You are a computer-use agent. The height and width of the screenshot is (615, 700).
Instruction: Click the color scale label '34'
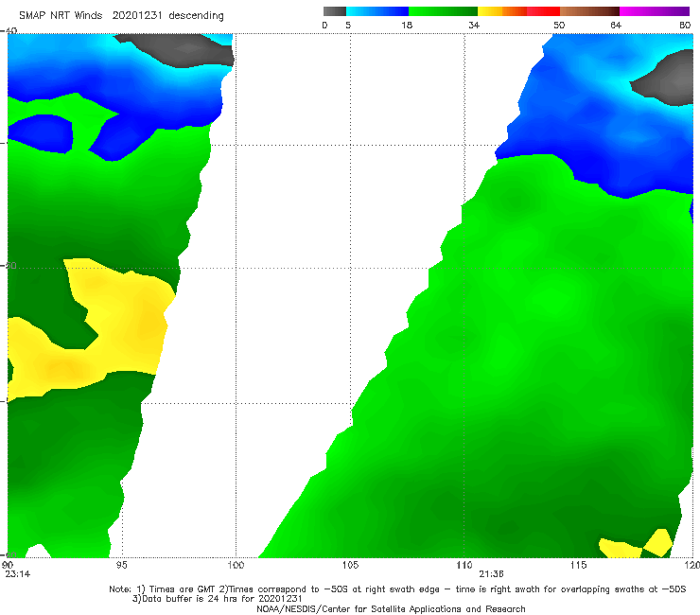pyautogui.click(x=474, y=25)
